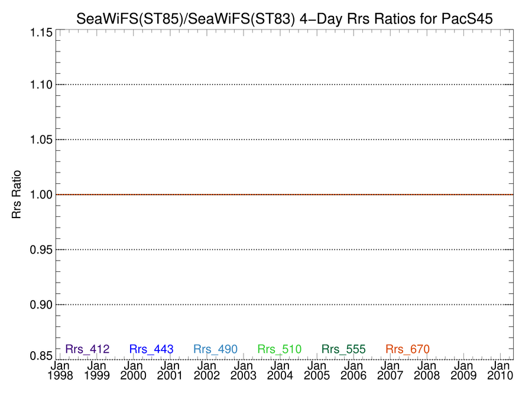532x399 pixels.
Task: Click the Jan 2004 x-axis label
Action: coord(280,371)
